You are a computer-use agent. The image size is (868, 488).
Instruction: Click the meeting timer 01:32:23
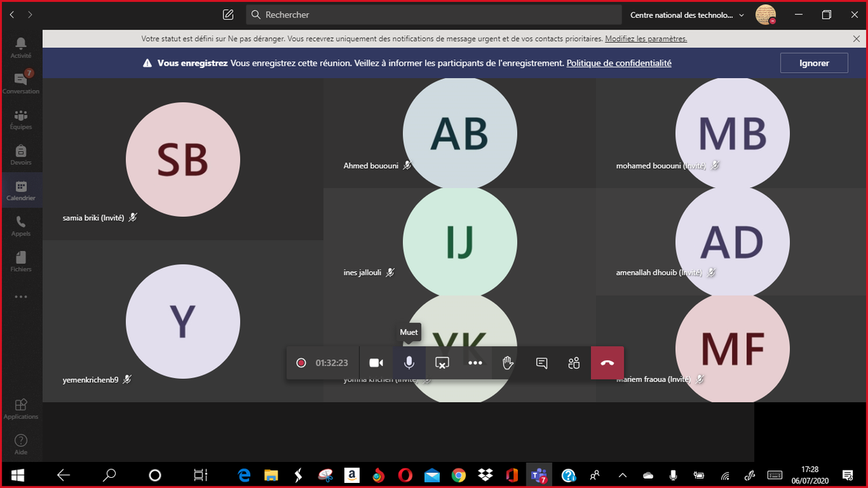[332, 363]
